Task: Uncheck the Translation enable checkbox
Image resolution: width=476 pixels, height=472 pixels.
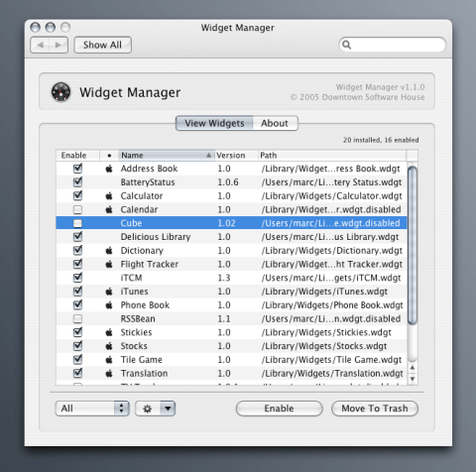Action: coord(77,373)
